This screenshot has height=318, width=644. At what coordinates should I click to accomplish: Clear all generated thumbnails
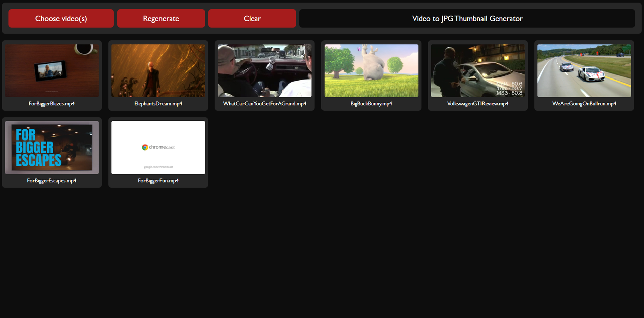pos(252,18)
